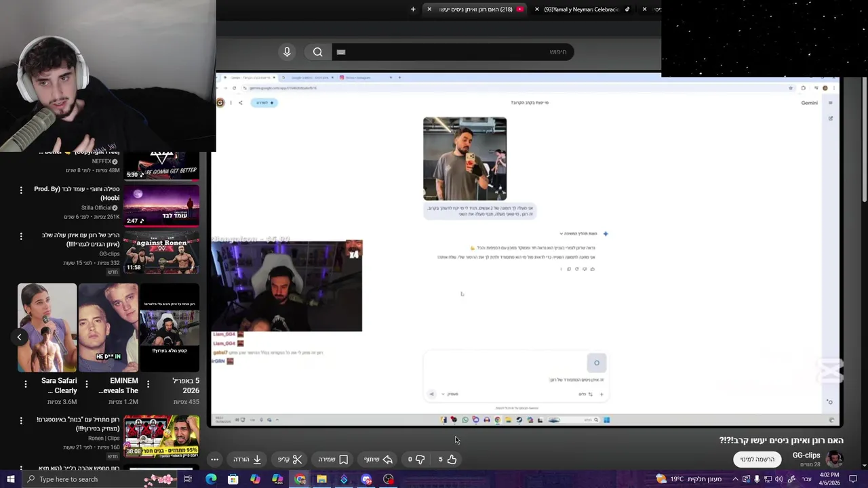Open the עומד לבד 2:47 video thumbnail
Image resolution: width=868 pixels, height=488 pixels.
[x=161, y=205]
